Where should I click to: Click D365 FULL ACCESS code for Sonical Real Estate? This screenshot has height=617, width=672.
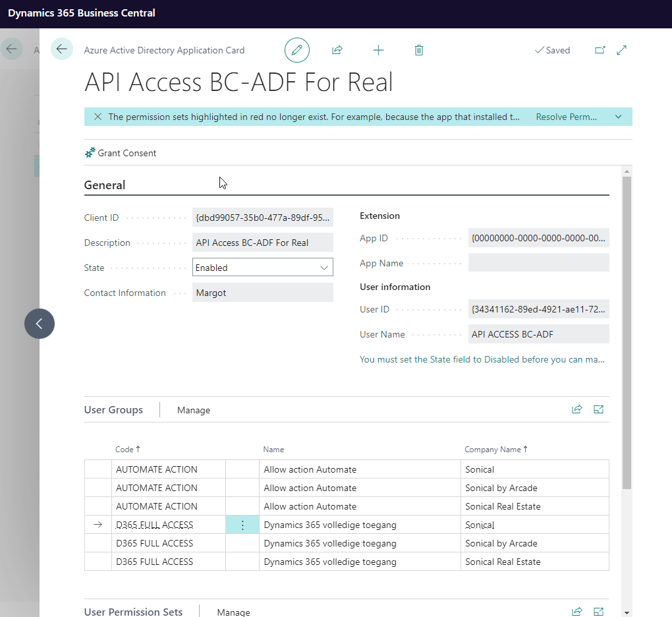point(154,562)
